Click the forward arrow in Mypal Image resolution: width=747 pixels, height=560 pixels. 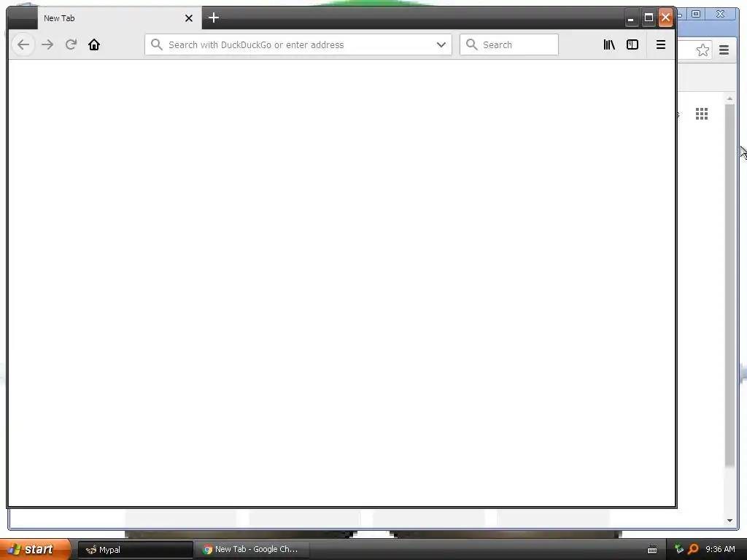(47, 44)
